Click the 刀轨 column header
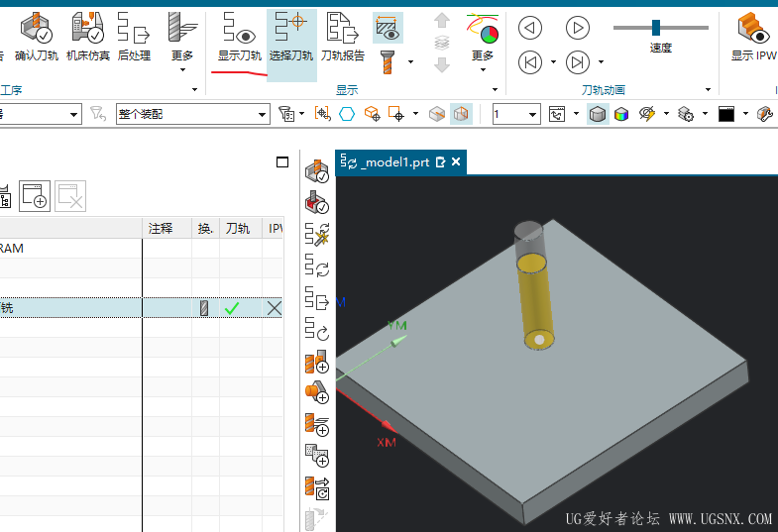Image resolution: width=778 pixels, height=532 pixels. [238, 229]
